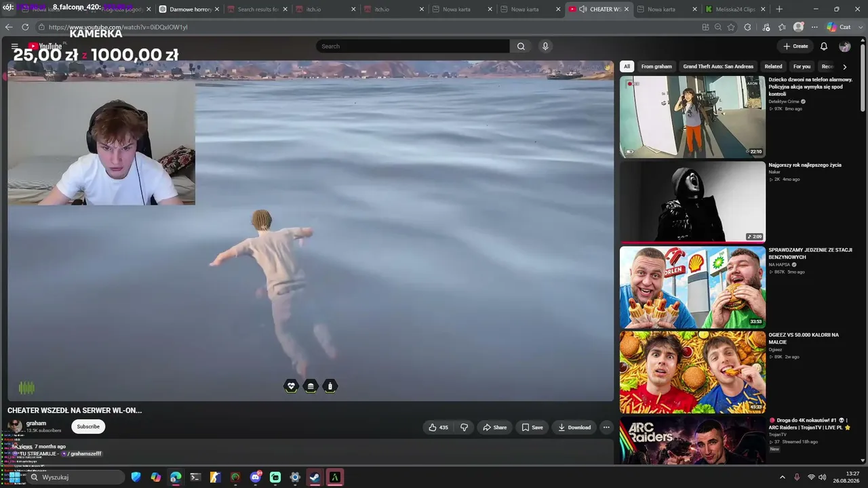
Task: Select Grand Theft Auto: San Andreas chip
Action: tap(718, 66)
